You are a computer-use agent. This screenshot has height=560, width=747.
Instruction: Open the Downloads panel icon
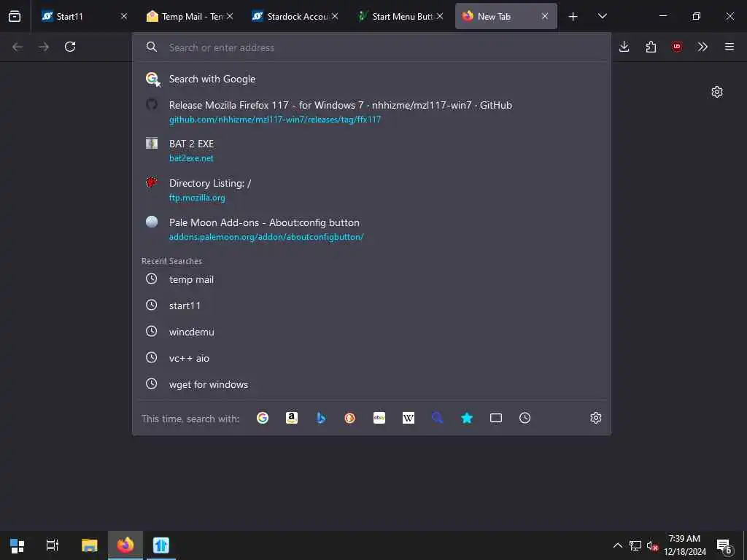click(624, 47)
